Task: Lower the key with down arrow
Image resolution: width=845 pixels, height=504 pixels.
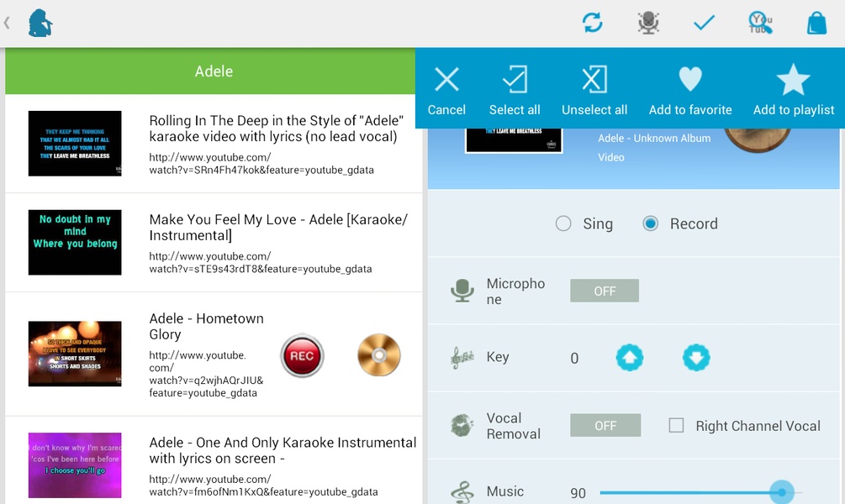Action: tap(696, 358)
